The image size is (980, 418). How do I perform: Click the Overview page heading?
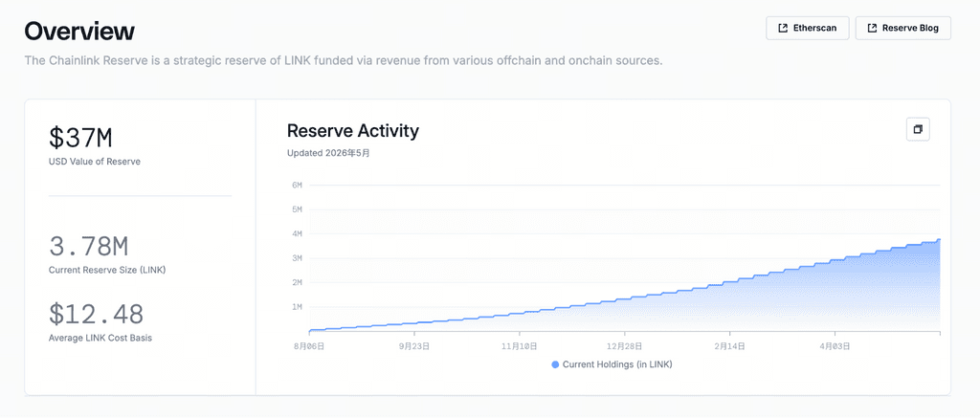pyautogui.click(x=79, y=31)
